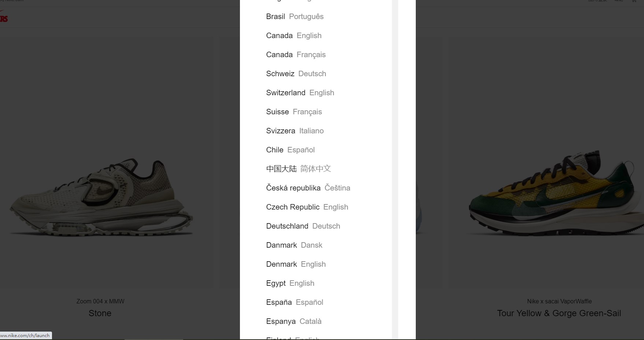Choose Canada English option
The height and width of the screenshot is (340, 644).
coord(294,36)
